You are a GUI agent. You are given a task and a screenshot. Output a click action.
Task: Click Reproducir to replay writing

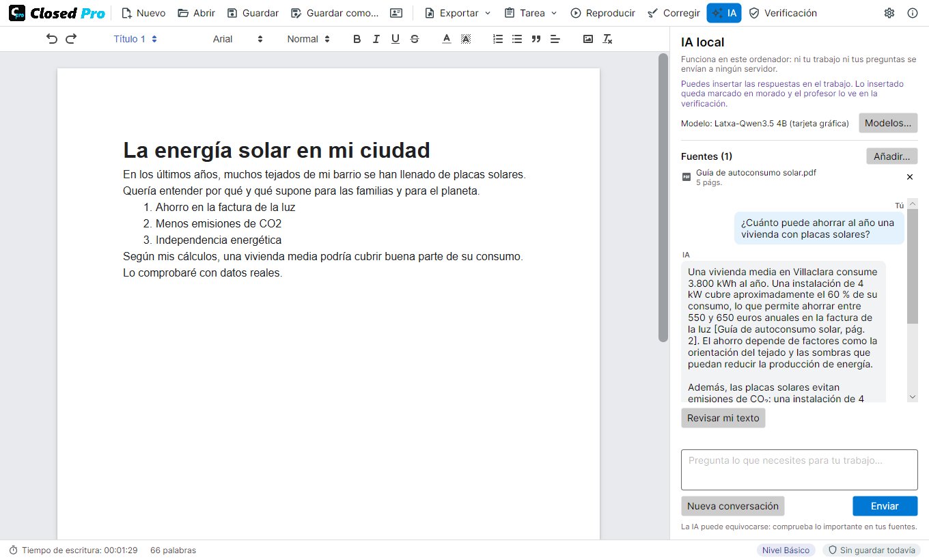pos(602,13)
